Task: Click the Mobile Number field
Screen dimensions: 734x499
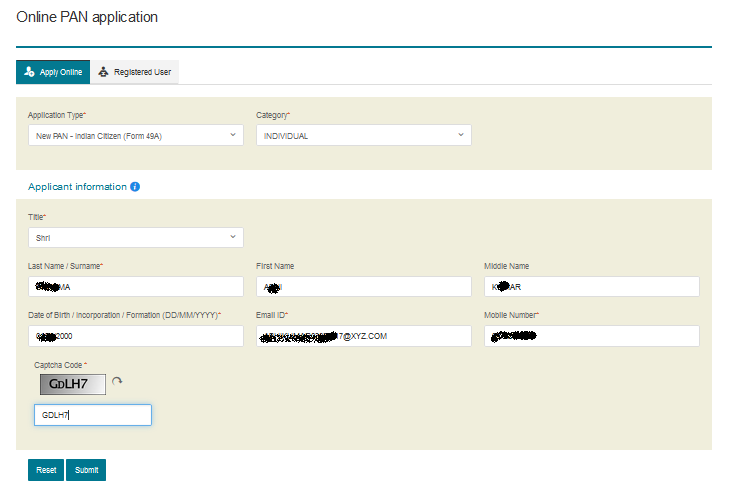Action: tap(591, 336)
